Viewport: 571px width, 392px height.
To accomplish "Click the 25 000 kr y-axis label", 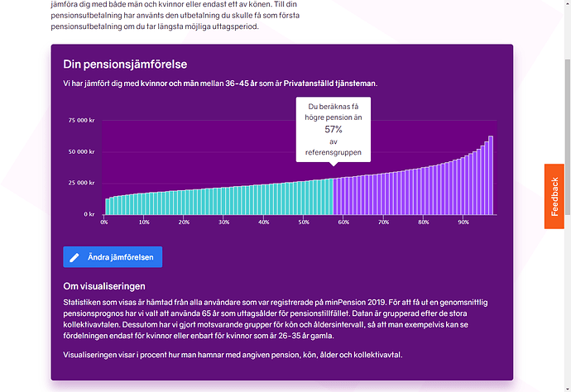I will [81, 183].
